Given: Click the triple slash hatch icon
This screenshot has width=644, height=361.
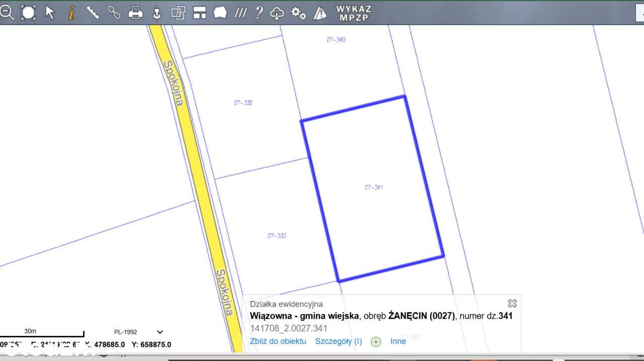Looking at the screenshot, I should click(x=241, y=13).
